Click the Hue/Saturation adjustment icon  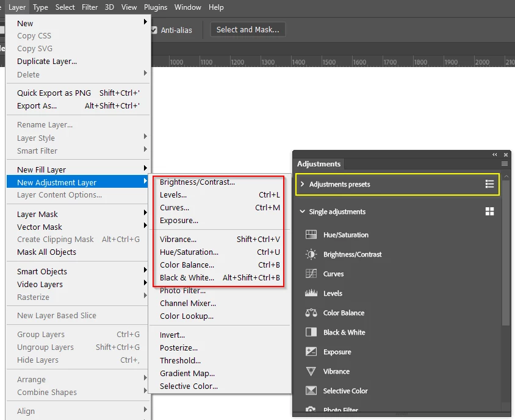click(x=311, y=235)
